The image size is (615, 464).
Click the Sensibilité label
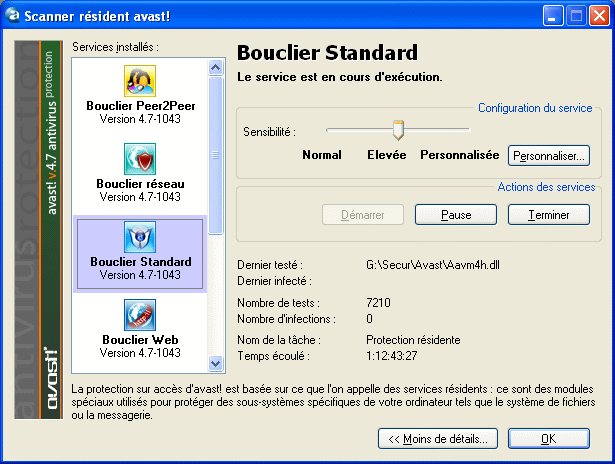pos(269,132)
